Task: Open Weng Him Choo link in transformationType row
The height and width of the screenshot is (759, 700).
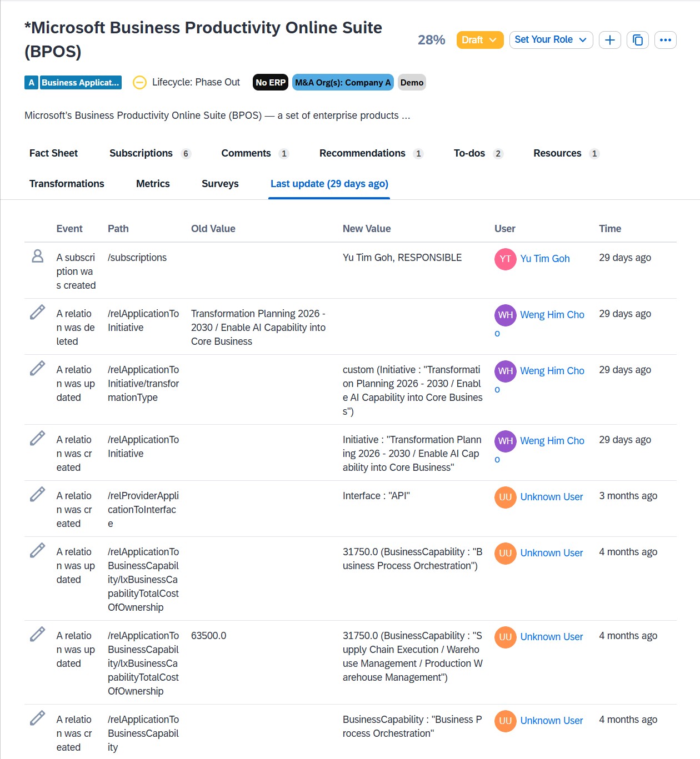Action: 552,371
